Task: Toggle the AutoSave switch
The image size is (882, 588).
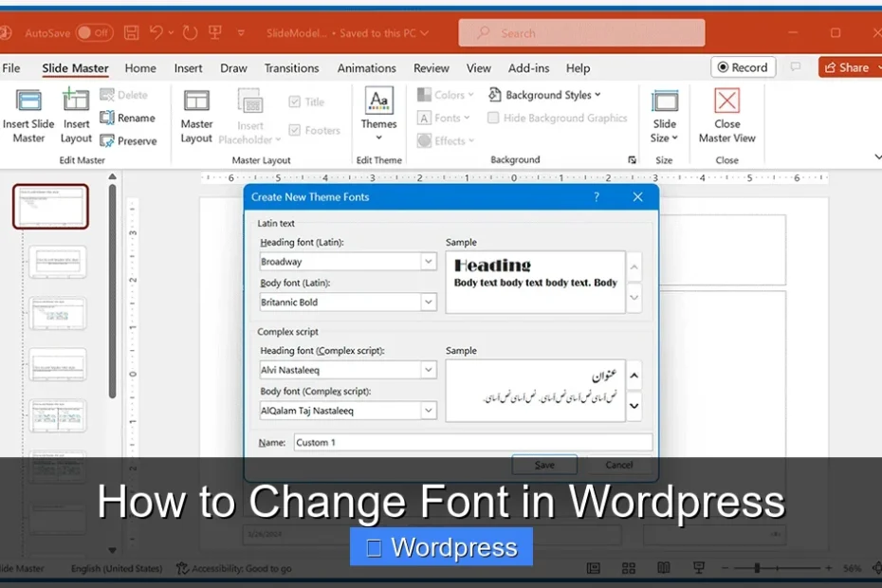Action: [x=94, y=32]
